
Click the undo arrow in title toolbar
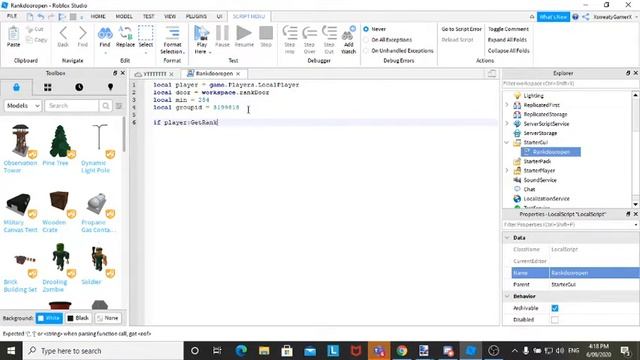[41, 17]
